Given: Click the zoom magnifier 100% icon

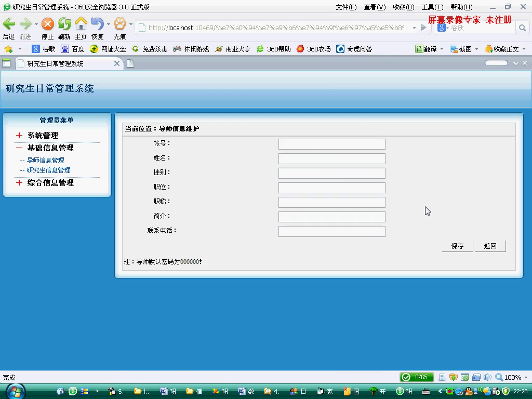Looking at the screenshot, I should point(499,377).
